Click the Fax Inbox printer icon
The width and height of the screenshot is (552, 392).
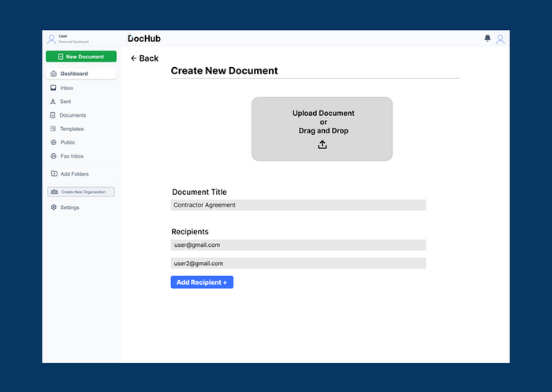tap(54, 156)
